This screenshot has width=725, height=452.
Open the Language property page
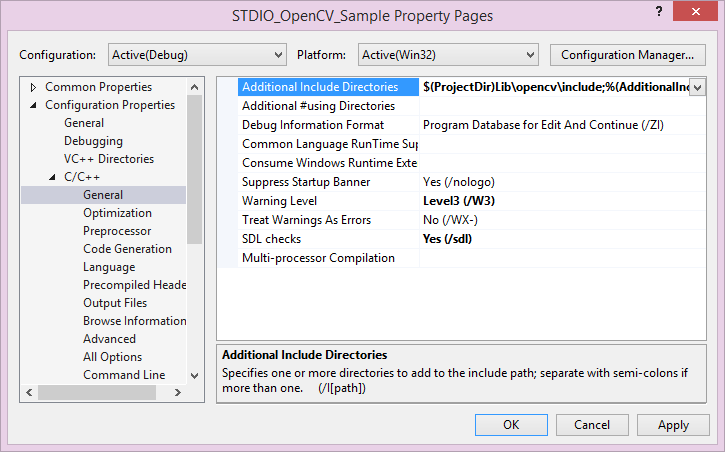109,267
